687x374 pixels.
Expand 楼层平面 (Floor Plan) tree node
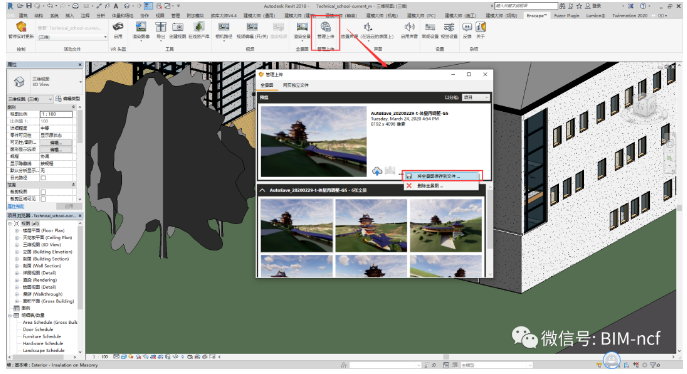click(17, 230)
